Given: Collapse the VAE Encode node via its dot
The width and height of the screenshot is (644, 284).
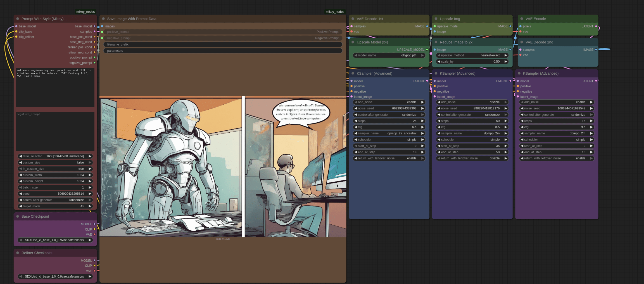Looking at the screenshot, I should tap(522, 19).
